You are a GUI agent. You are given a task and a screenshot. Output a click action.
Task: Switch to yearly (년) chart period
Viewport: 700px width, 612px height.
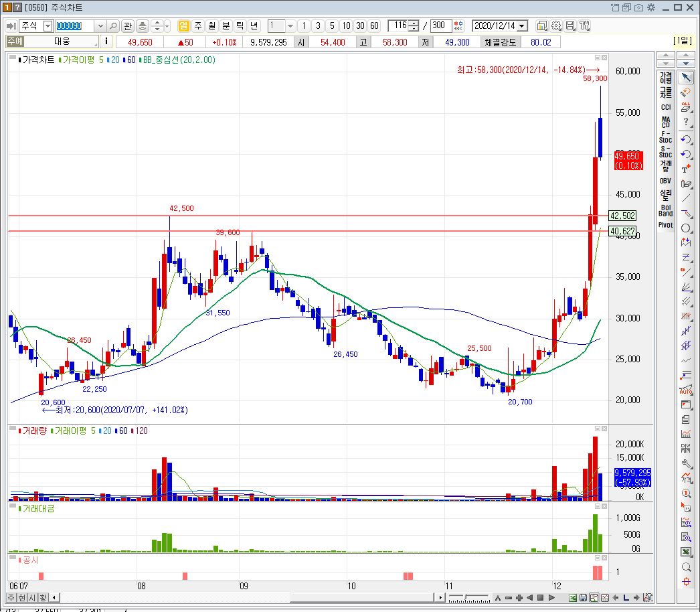tap(254, 26)
